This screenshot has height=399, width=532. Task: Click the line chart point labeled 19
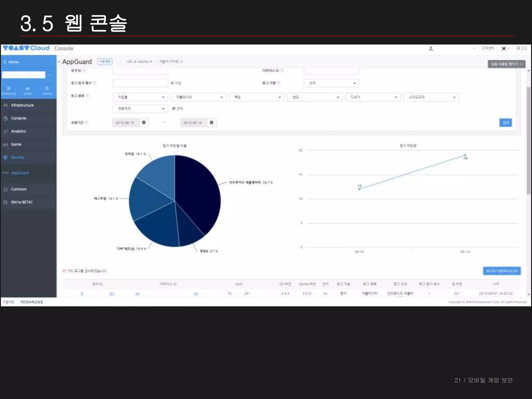[x=465, y=155]
